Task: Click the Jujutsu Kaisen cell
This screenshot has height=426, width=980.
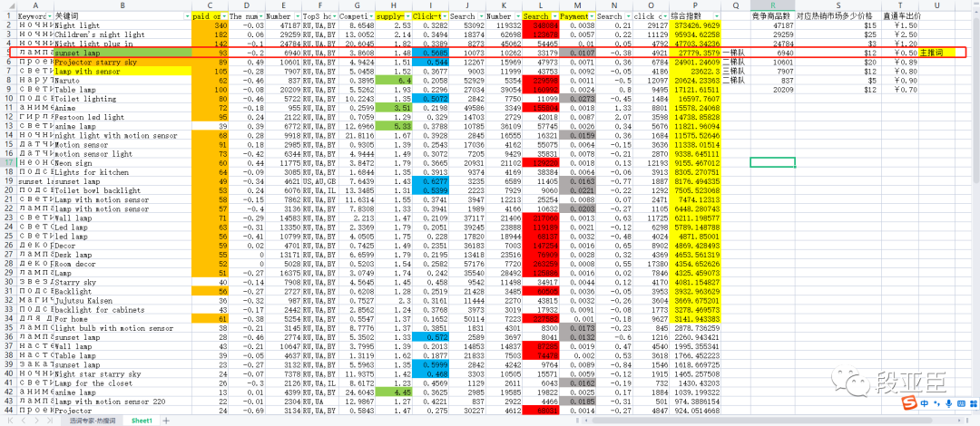Action: tap(122, 300)
